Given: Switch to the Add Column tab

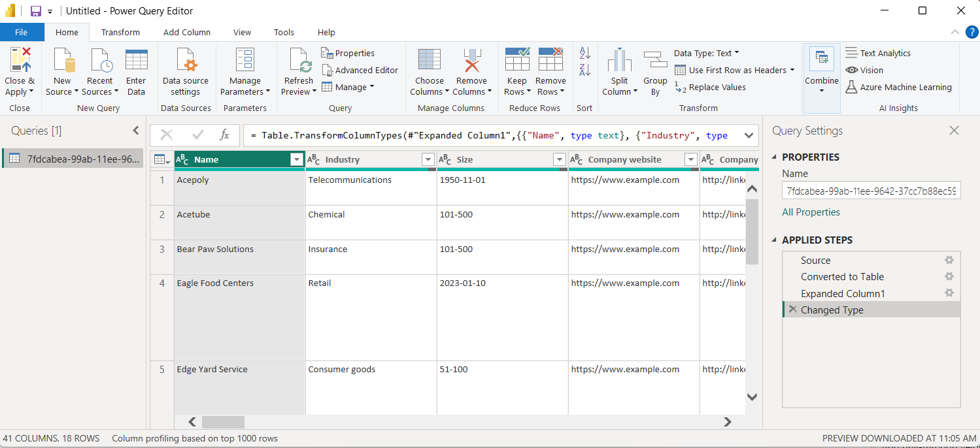Looking at the screenshot, I should tap(187, 32).
